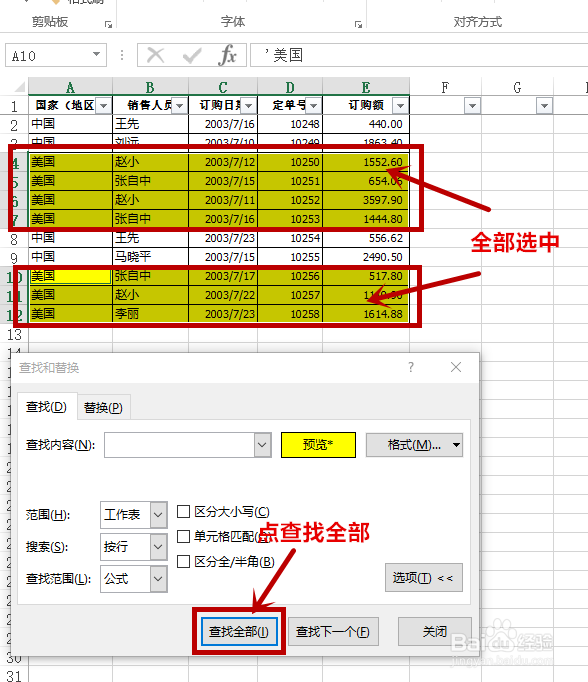Screen dimensions: 588x682
Task: Open the 查找范围 公式 dropdown
Action: point(158,578)
